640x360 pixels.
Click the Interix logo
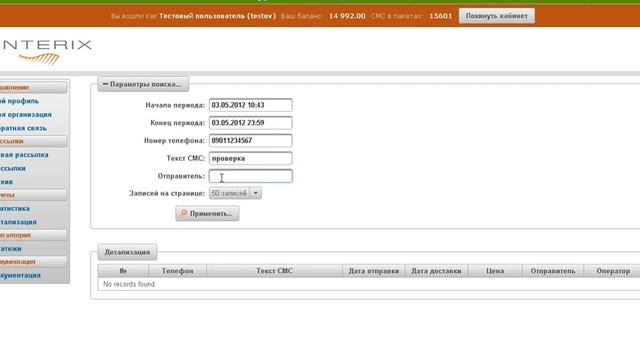point(46,52)
